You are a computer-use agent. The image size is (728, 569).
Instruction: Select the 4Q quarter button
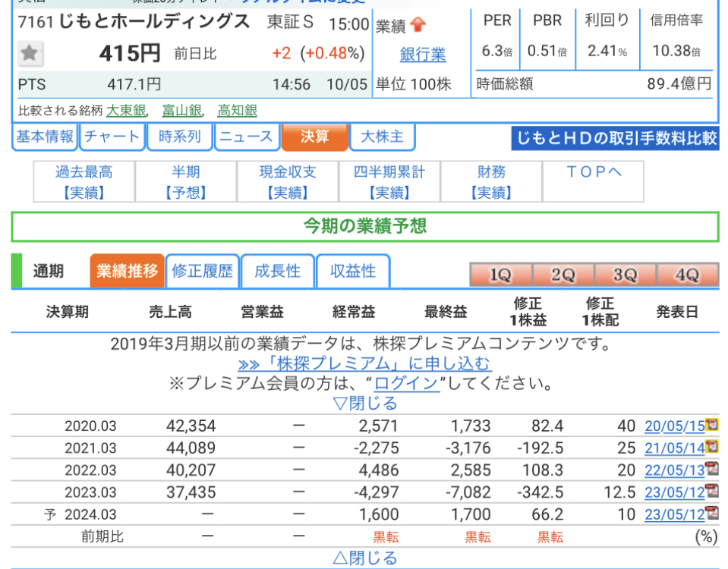click(688, 275)
